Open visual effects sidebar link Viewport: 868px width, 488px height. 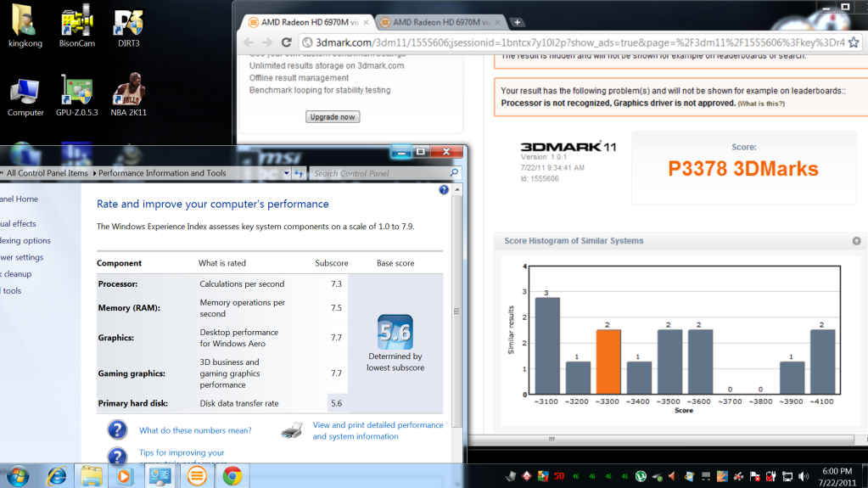coord(18,224)
